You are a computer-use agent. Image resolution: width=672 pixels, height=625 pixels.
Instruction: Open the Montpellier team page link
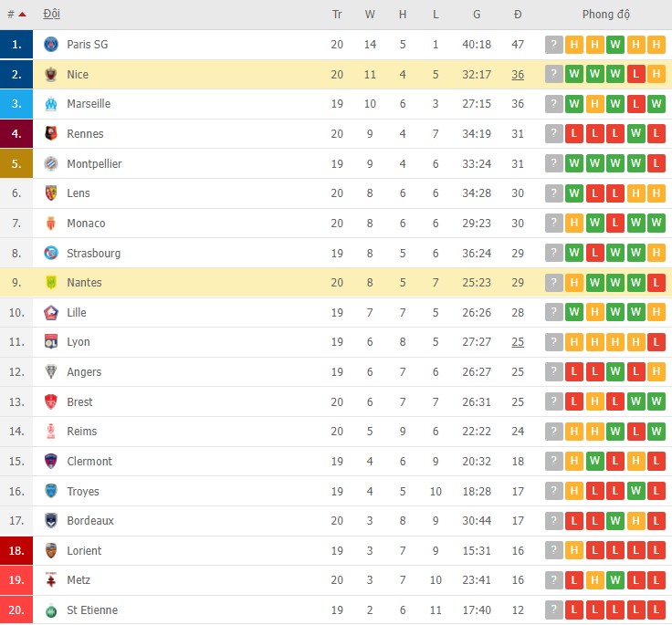click(x=94, y=164)
